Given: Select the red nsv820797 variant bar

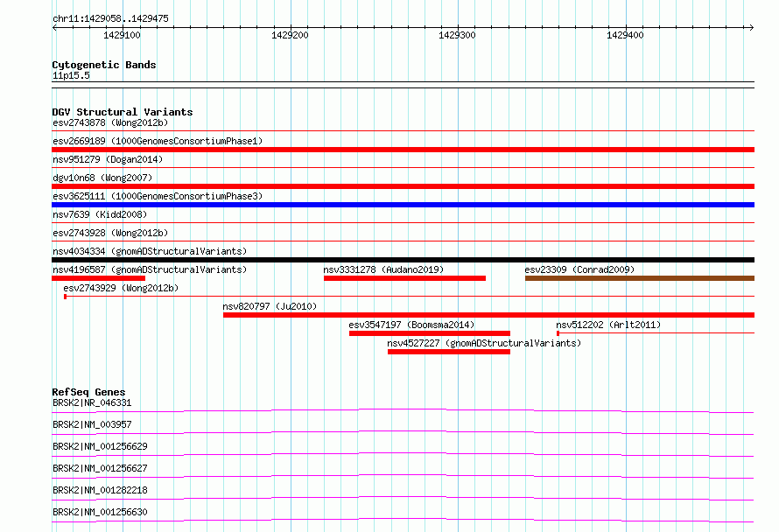Looking at the screenshot, I should coord(489,315).
